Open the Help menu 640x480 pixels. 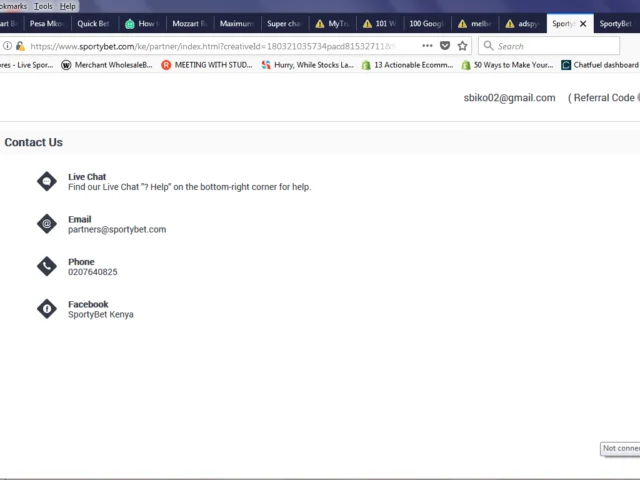pos(67,6)
